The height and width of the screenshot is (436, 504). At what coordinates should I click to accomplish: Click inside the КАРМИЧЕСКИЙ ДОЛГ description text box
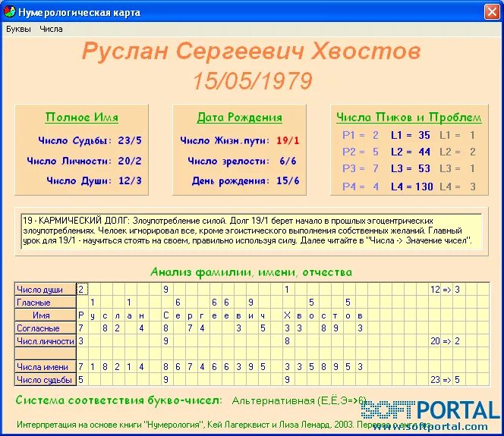coord(252,231)
